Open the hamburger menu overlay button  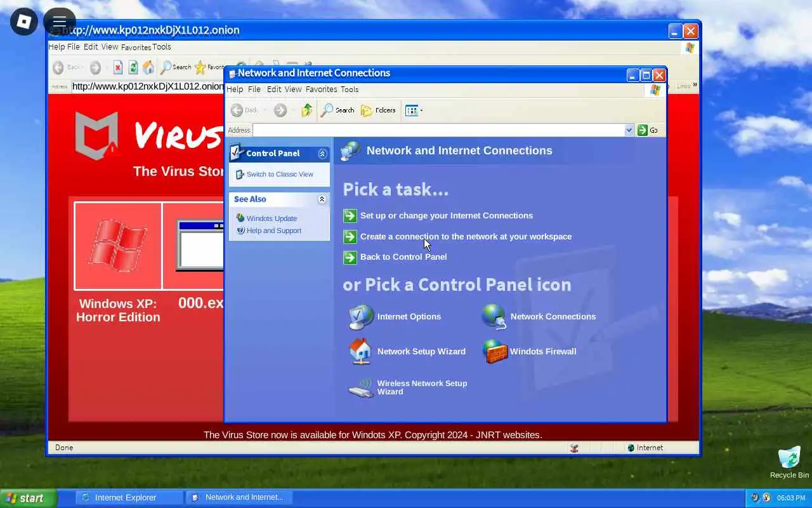tap(60, 22)
